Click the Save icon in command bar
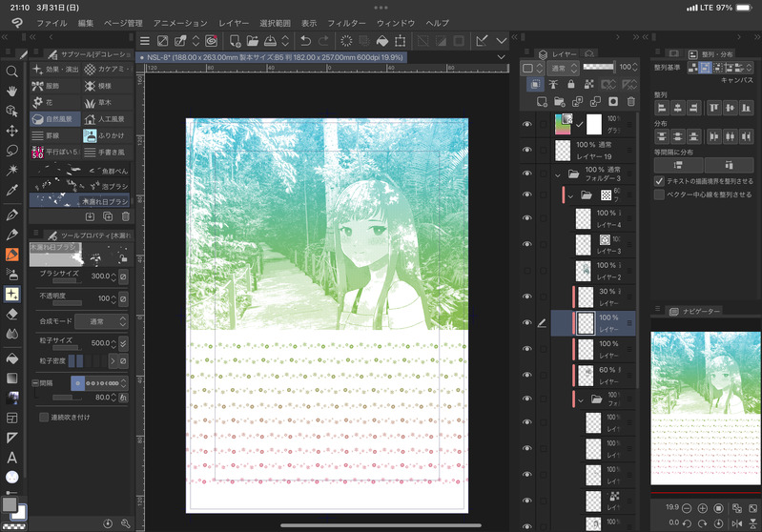The height and width of the screenshot is (532, 762). [x=270, y=41]
